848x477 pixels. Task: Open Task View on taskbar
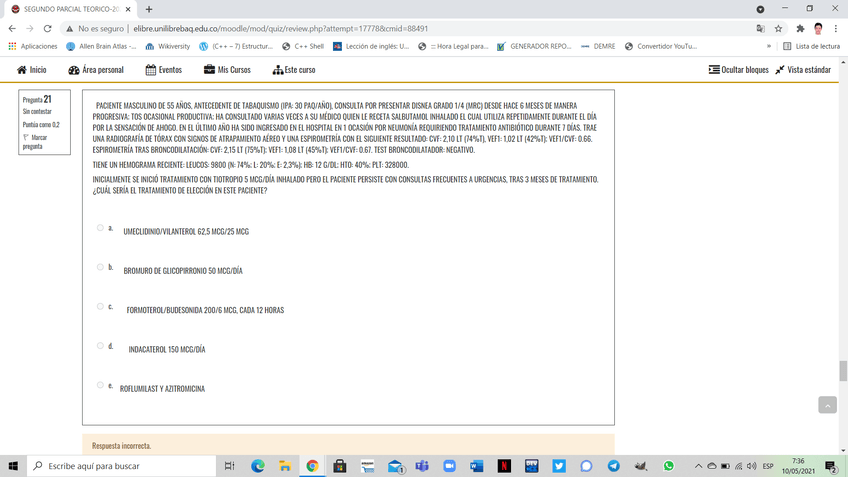229,466
